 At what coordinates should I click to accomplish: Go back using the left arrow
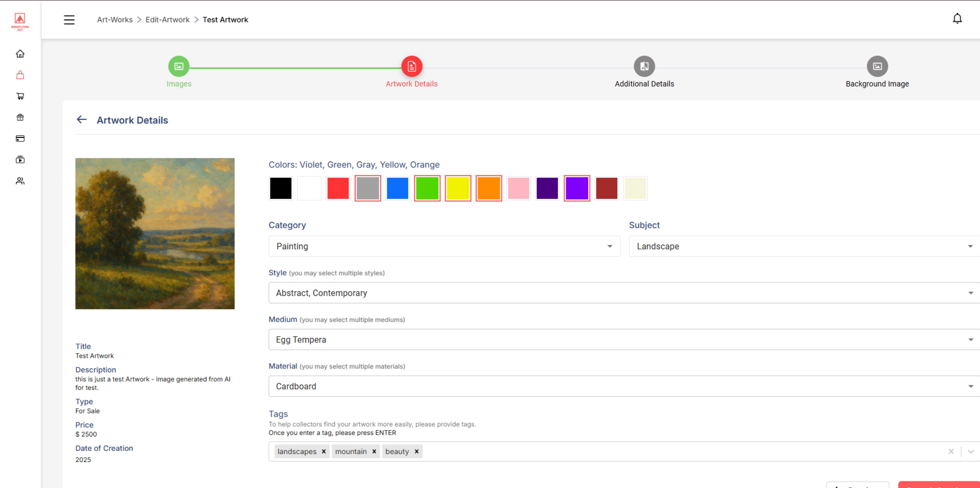82,120
